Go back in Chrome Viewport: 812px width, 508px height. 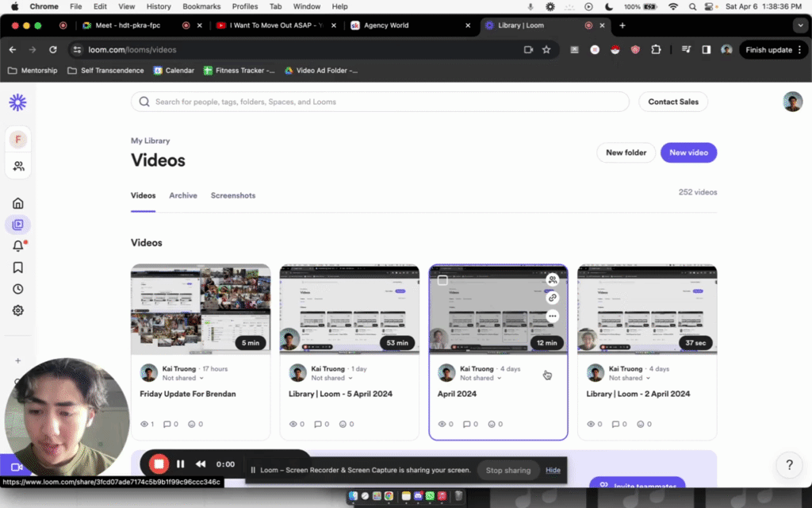[x=13, y=50]
